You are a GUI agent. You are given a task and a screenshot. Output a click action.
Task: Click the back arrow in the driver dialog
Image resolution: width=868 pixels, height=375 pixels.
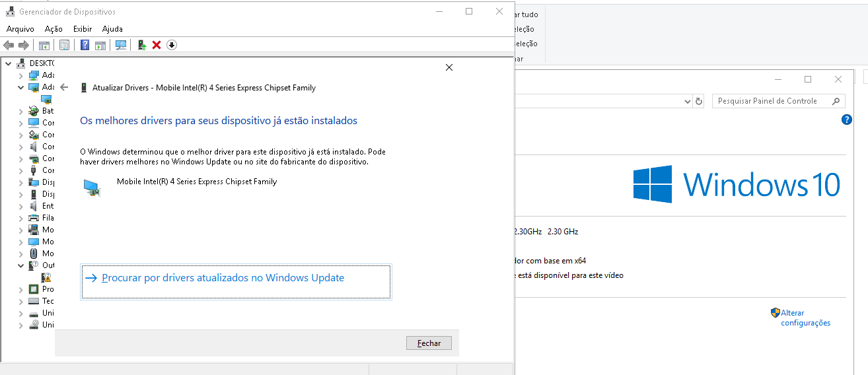[64, 87]
